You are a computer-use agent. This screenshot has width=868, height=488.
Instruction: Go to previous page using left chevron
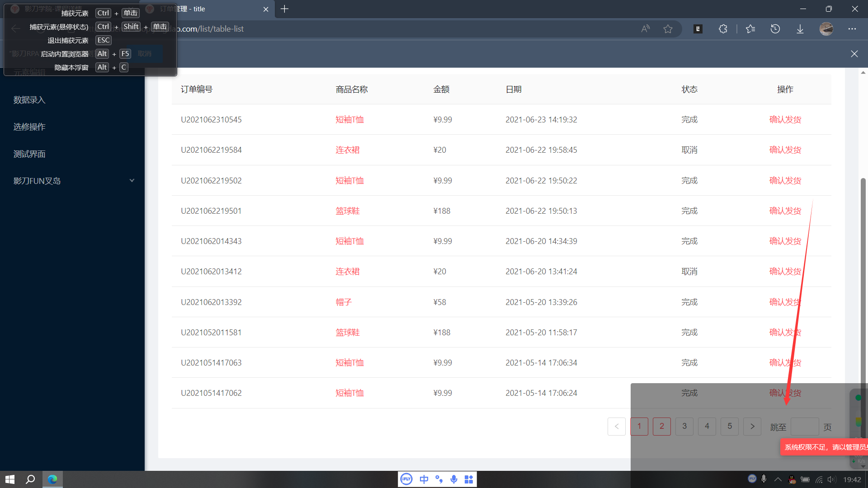[x=616, y=426]
